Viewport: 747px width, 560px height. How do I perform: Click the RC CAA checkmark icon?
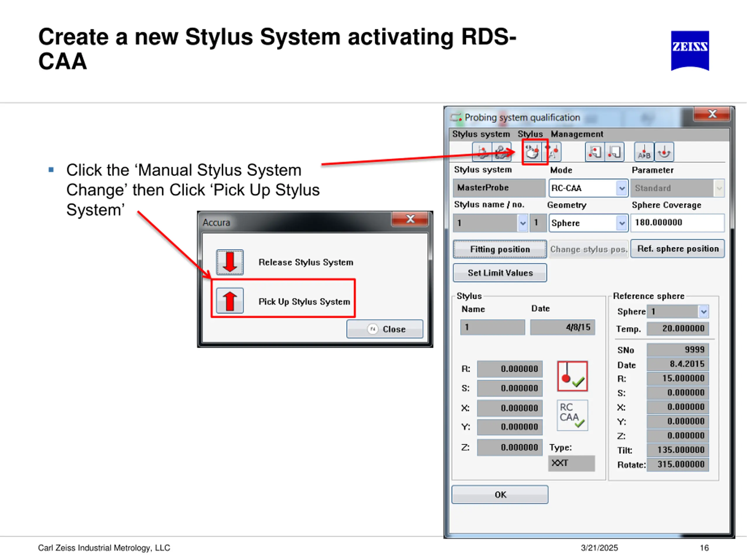[572, 415]
